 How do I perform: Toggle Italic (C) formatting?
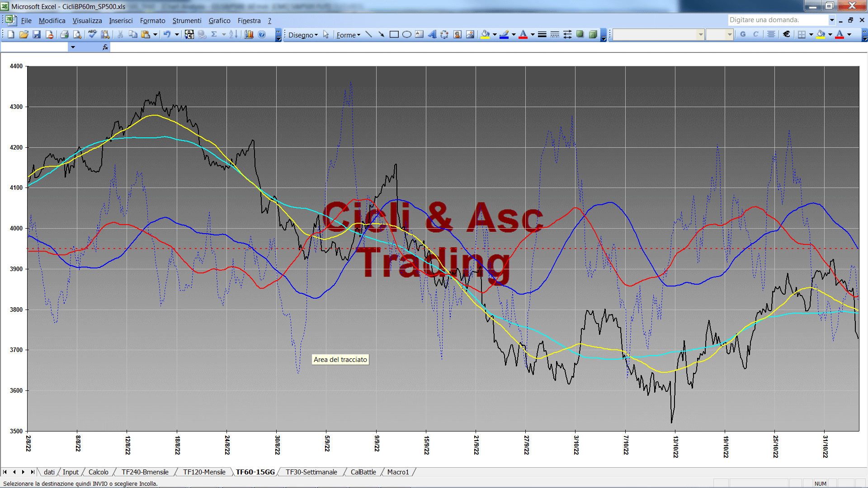pyautogui.click(x=755, y=34)
